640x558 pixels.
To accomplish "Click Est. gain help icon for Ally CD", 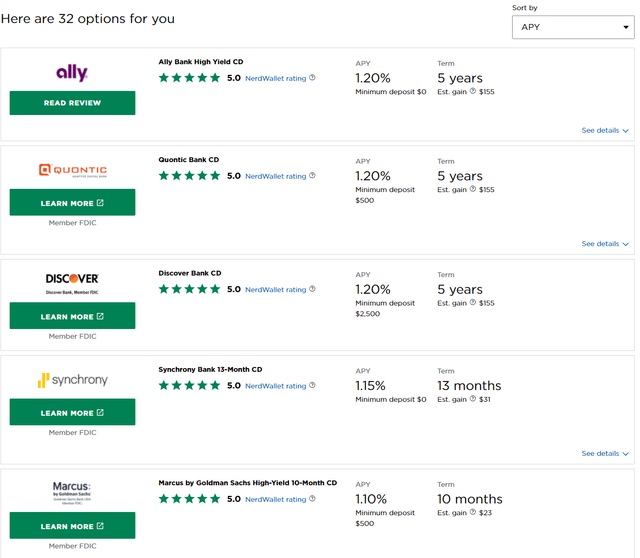I will coord(473,92).
